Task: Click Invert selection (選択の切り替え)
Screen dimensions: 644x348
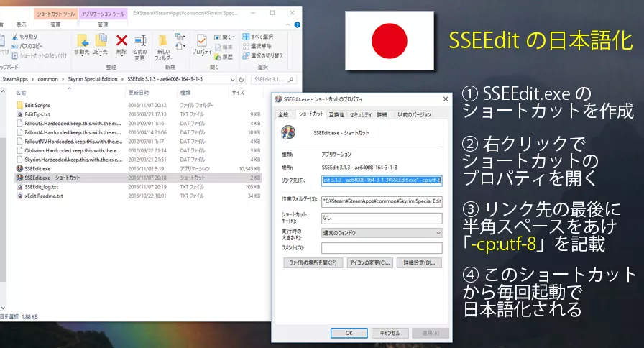Action: click(x=263, y=55)
